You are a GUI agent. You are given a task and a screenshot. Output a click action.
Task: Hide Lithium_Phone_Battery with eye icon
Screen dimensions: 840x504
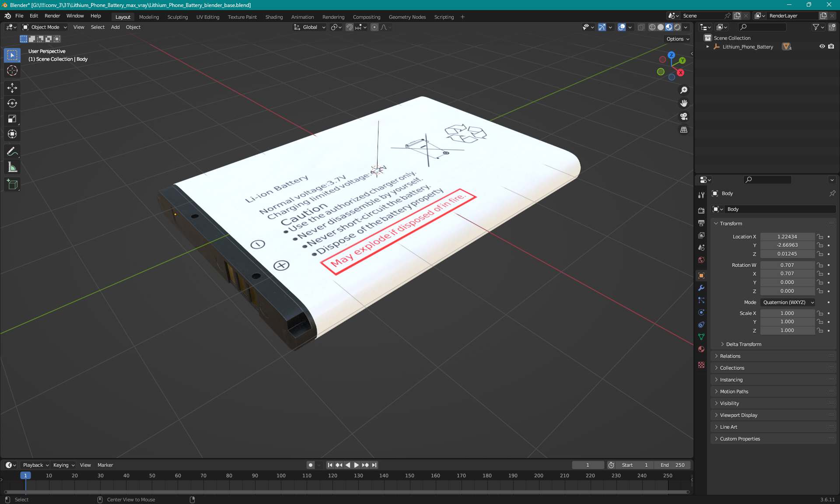click(x=822, y=46)
